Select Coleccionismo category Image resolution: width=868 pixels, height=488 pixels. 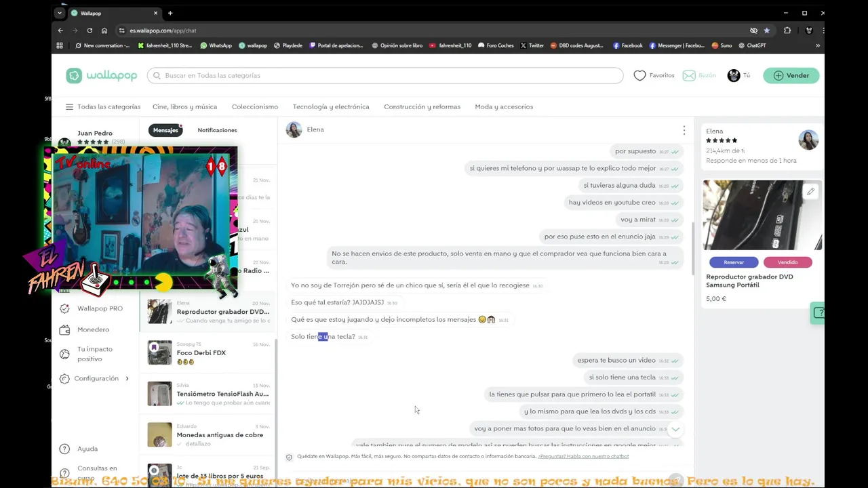[255, 106]
